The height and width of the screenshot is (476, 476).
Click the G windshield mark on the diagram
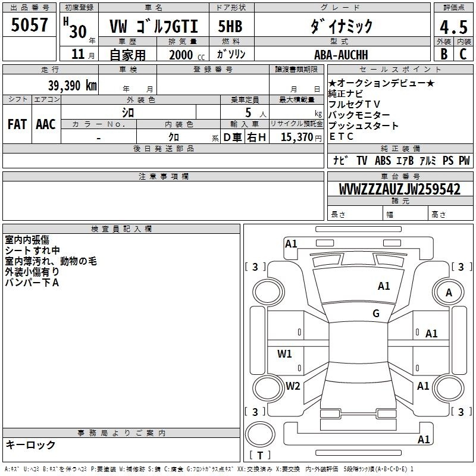point(376,314)
